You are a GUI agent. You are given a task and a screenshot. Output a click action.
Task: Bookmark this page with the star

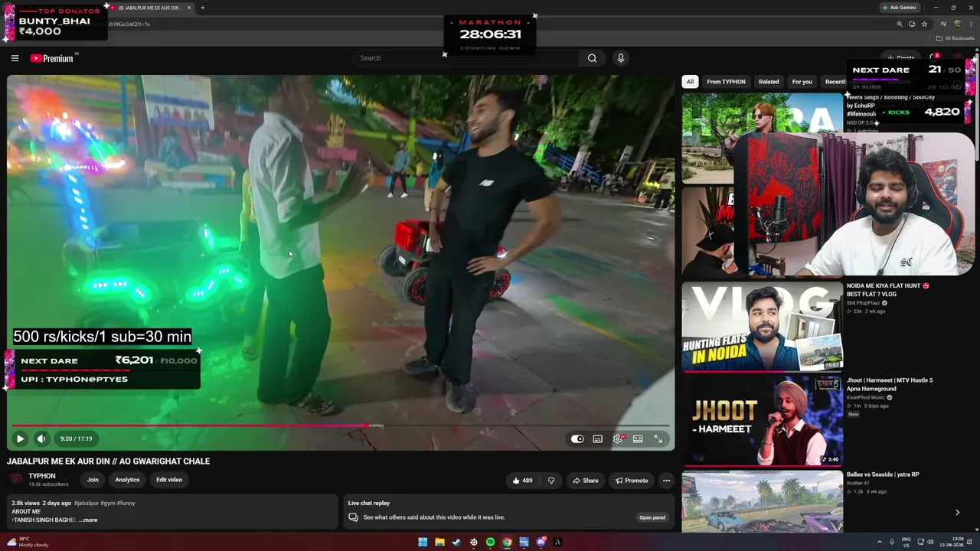(924, 24)
